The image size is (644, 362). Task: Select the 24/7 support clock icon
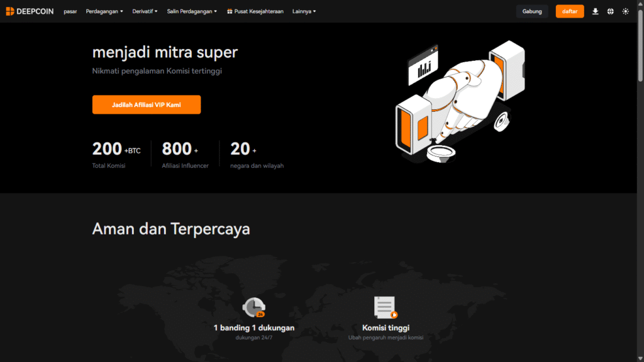point(254,308)
